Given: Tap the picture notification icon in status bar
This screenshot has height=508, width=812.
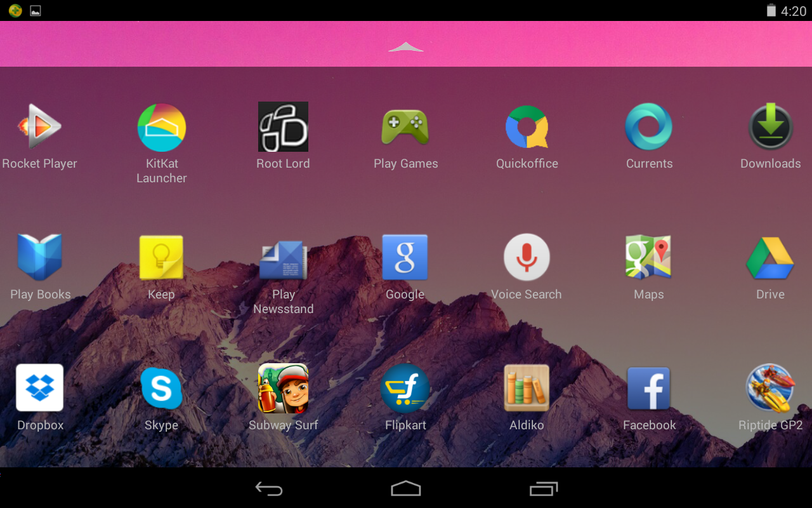Looking at the screenshot, I should (36, 11).
